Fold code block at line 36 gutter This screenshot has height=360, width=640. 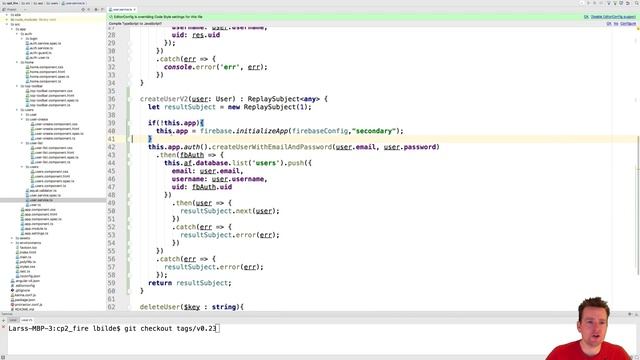click(x=129, y=99)
